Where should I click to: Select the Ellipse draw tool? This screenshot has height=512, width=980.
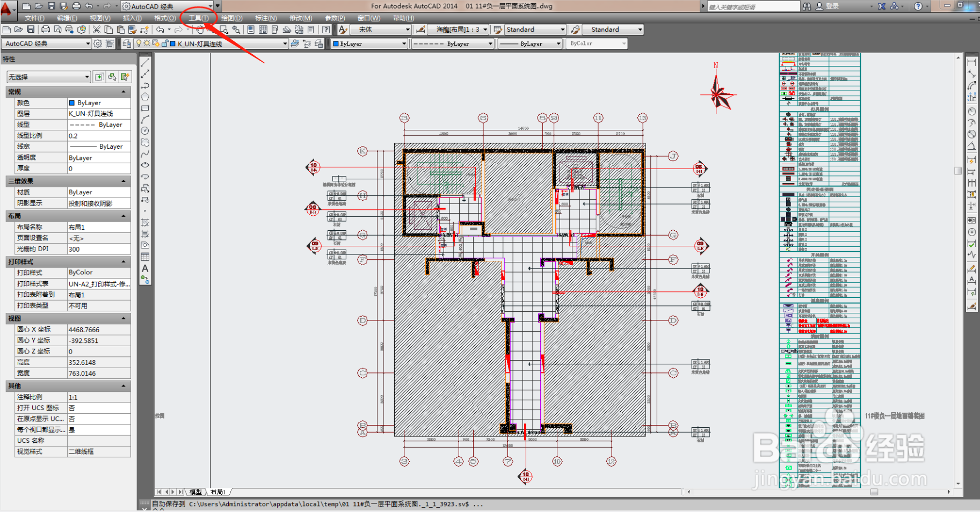click(x=145, y=165)
